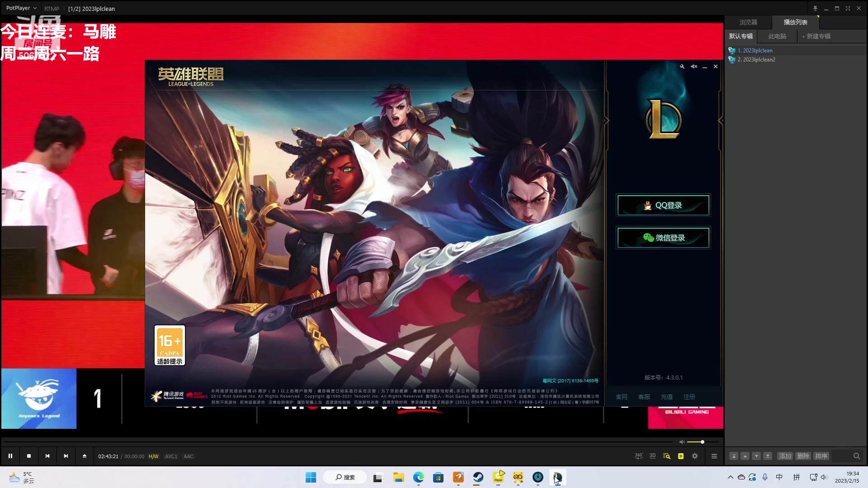Open the 客服 link in League launcher

point(644,397)
